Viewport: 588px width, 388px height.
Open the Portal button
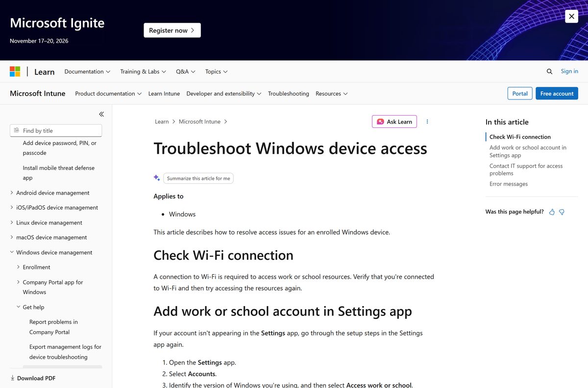(x=520, y=94)
